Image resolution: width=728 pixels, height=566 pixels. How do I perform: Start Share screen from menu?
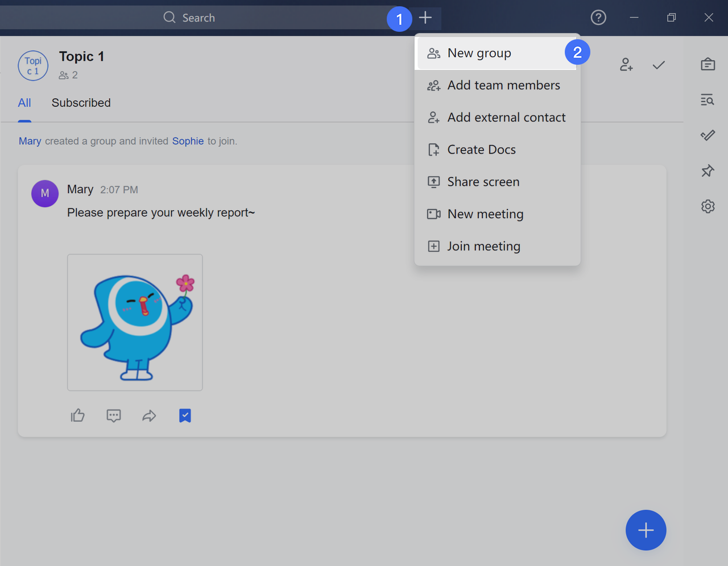coord(483,182)
